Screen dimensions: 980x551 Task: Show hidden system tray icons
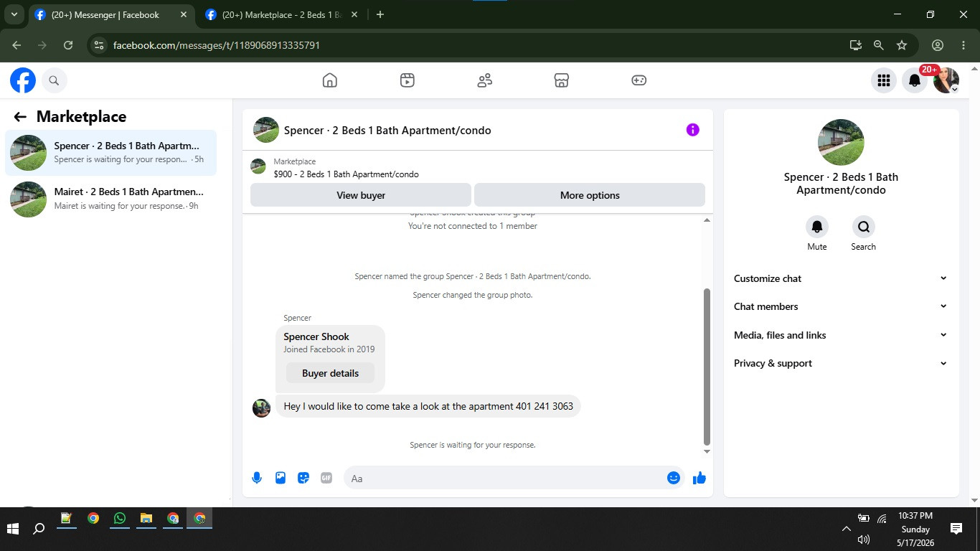(x=847, y=529)
